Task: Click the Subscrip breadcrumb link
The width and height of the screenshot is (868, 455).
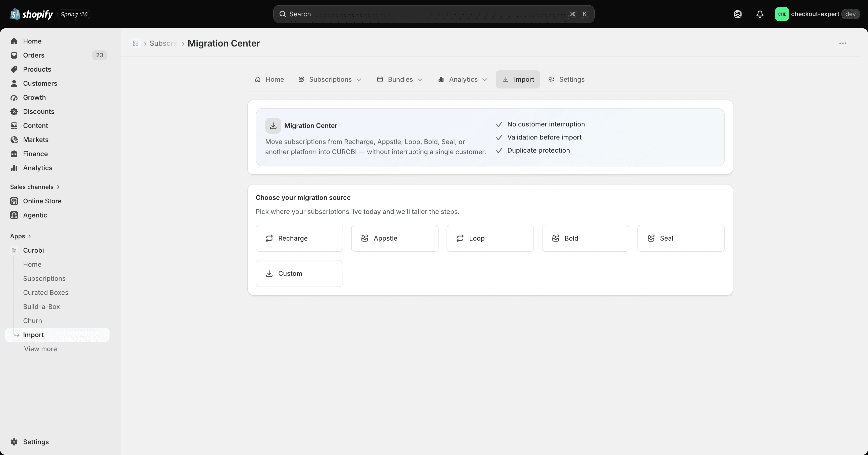Action: pyautogui.click(x=164, y=43)
